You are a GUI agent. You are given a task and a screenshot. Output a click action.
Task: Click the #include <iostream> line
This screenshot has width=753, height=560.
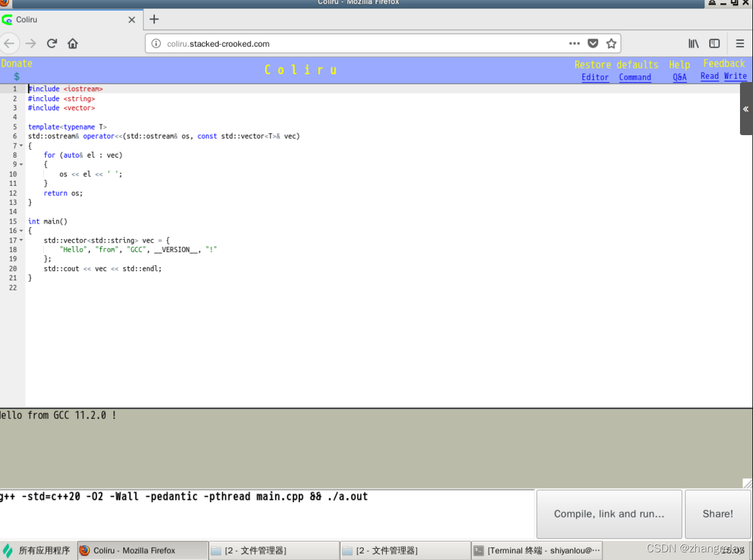click(66, 89)
